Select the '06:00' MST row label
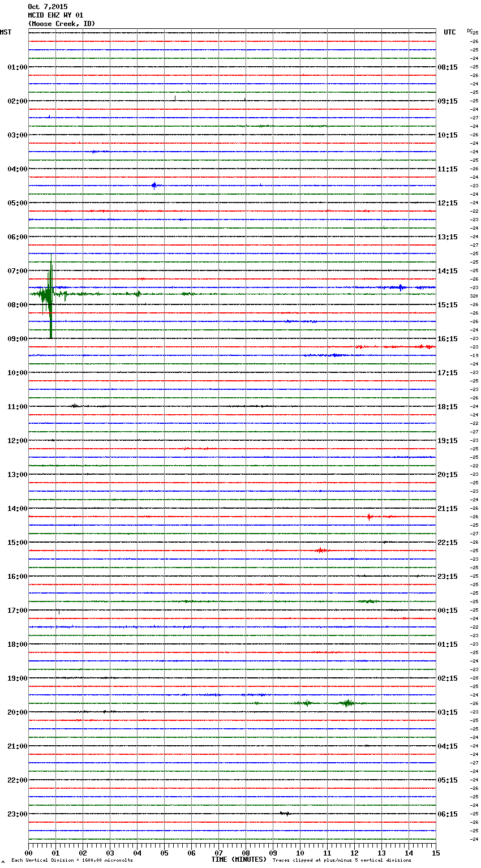Viewport: 481px width, 868px height. coord(18,237)
